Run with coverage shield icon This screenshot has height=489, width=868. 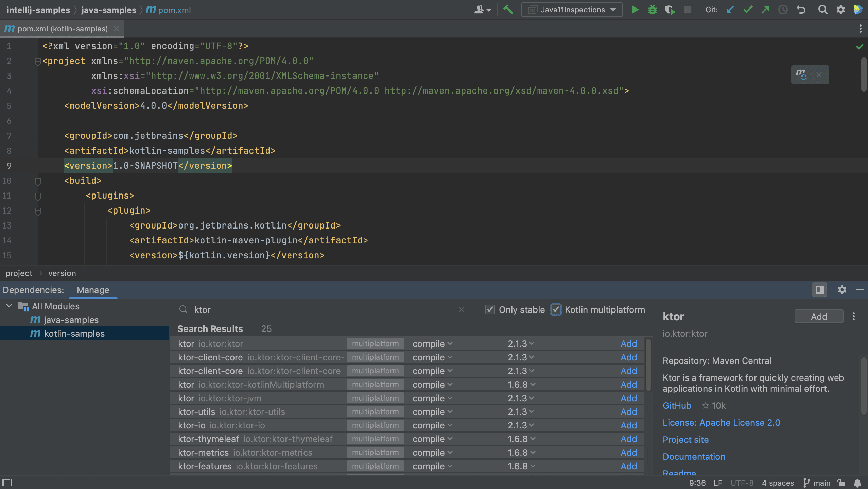point(670,10)
